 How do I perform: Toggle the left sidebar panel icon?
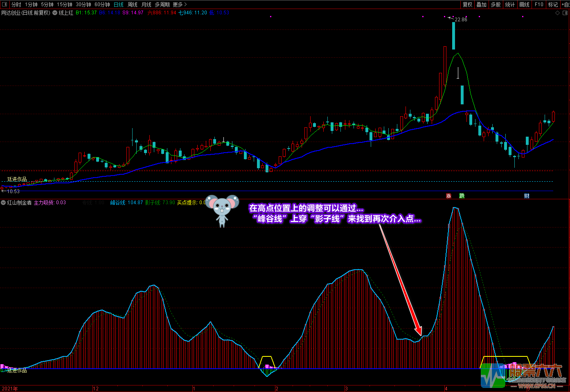[5, 5]
